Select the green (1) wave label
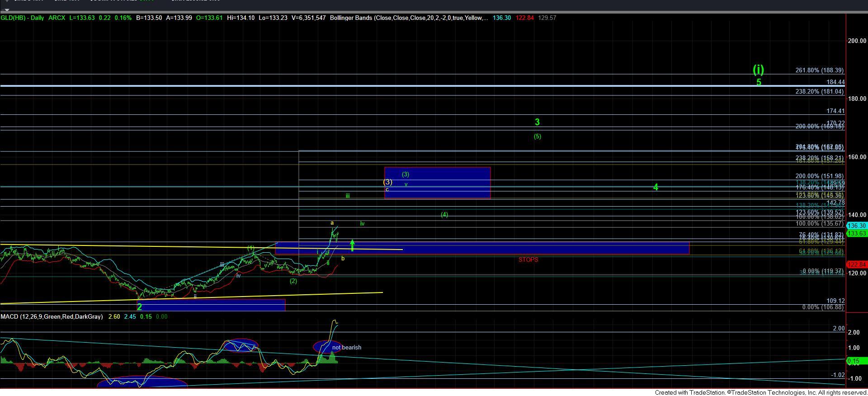The image size is (868, 396). click(250, 248)
